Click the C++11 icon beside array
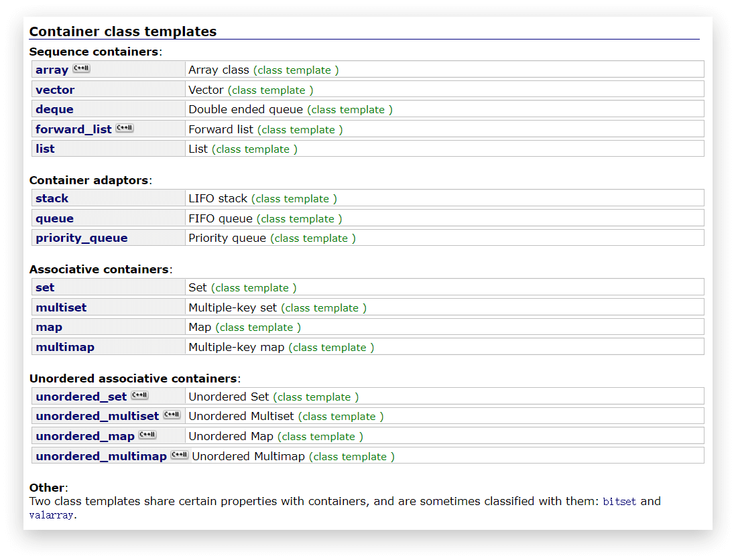The width and height of the screenshot is (736, 560). click(81, 68)
